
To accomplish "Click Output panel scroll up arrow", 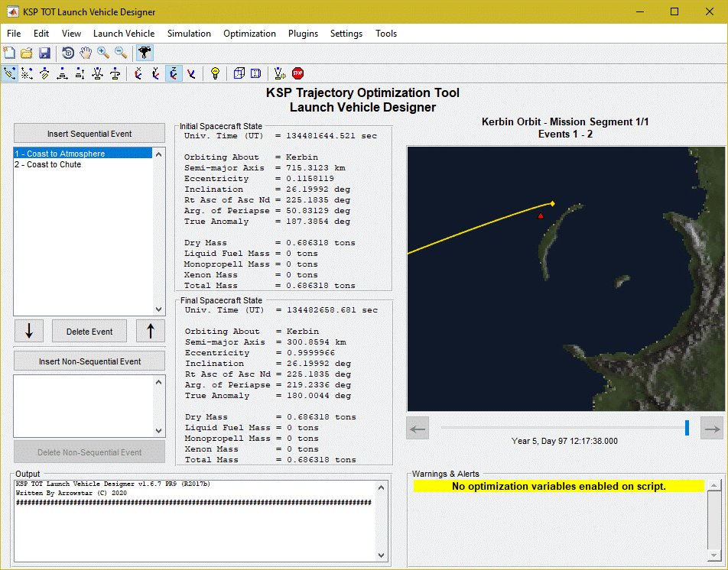I will click(x=381, y=487).
